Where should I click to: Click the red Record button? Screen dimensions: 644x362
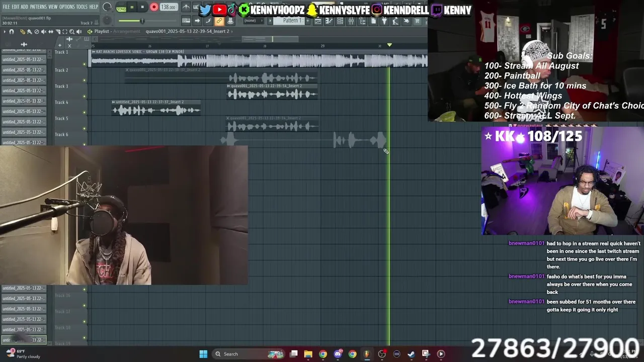(154, 7)
